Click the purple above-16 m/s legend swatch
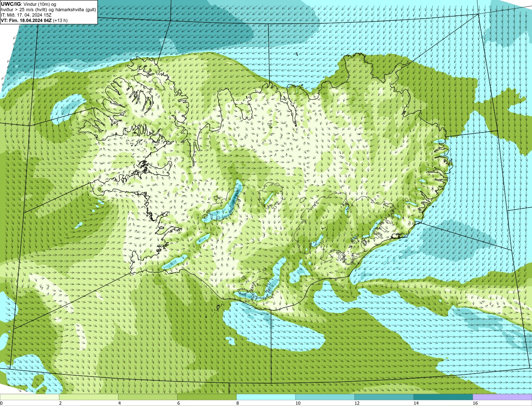Screen dimensions: 532x406 coord(502,397)
